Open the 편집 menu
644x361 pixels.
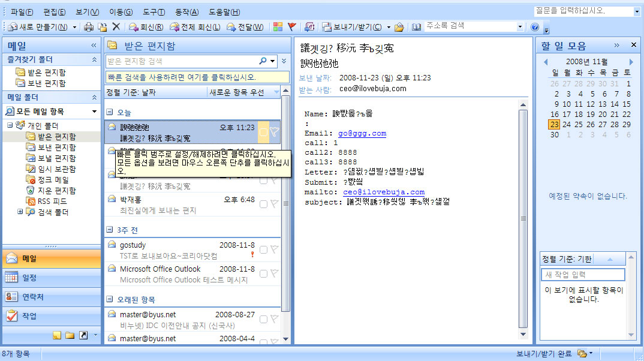(x=54, y=12)
